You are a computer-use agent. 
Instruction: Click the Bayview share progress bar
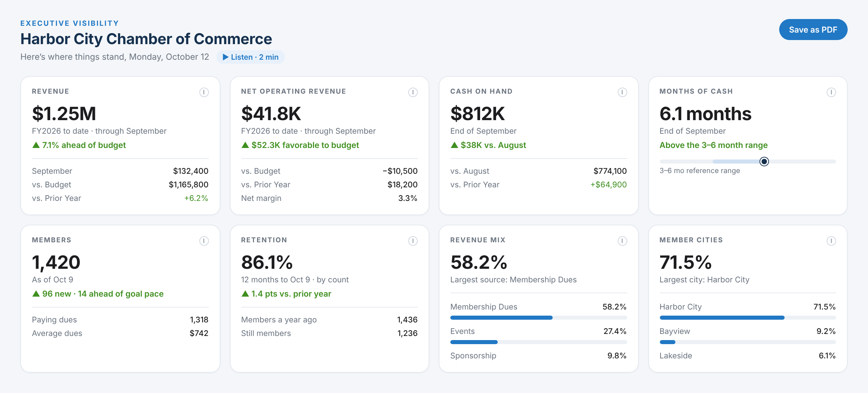pyautogui.click(x=748, y=342)
